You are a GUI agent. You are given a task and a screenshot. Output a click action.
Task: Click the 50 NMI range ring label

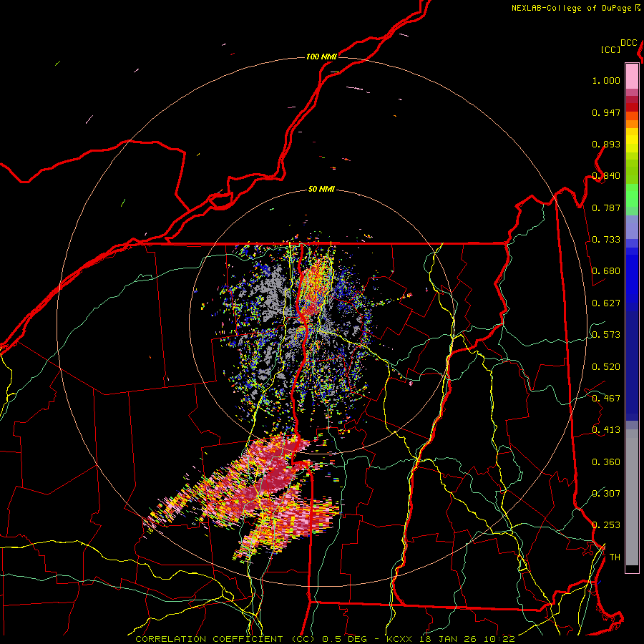321,190
